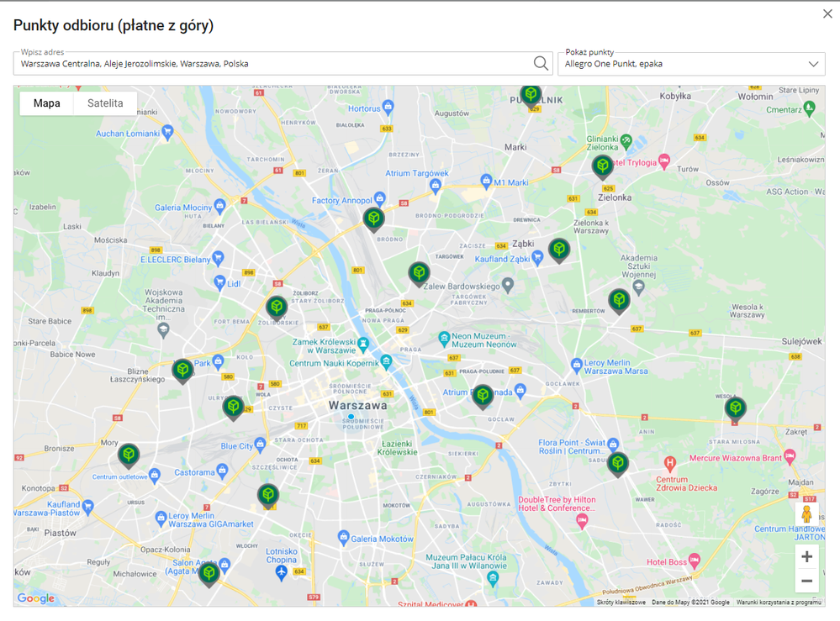Viewport: 840px width, 621px height.
Task: Open Skróty klawiszowe link on map
Action: [x=621, y=603]
